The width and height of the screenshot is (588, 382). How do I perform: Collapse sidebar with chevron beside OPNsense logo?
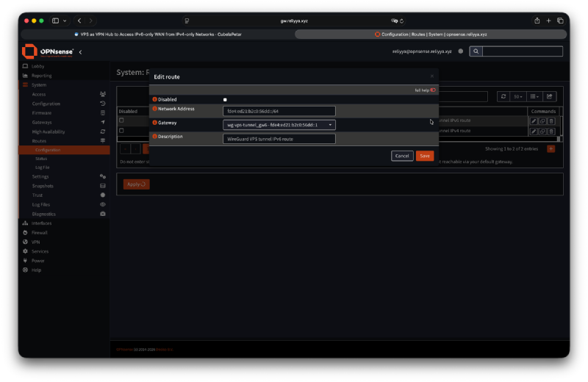click(x=81, y=52)
